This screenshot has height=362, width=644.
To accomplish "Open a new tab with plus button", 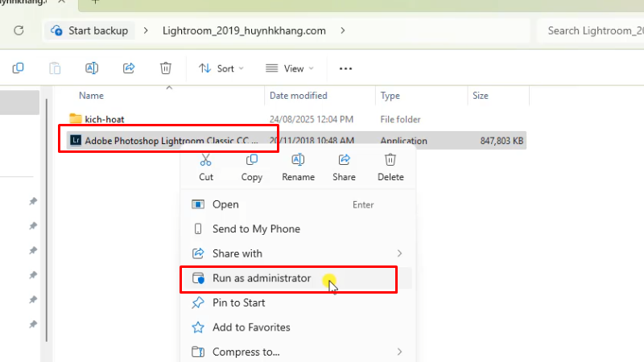I will pyautogui.click(x=95, y=2).
